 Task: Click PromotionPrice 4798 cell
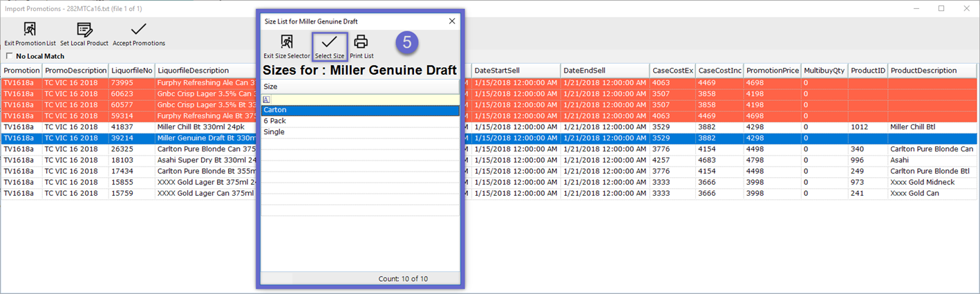(773, 160)
